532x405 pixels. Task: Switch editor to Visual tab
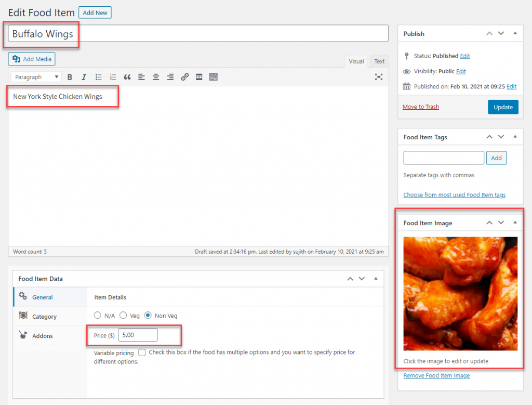coord(356,61)
